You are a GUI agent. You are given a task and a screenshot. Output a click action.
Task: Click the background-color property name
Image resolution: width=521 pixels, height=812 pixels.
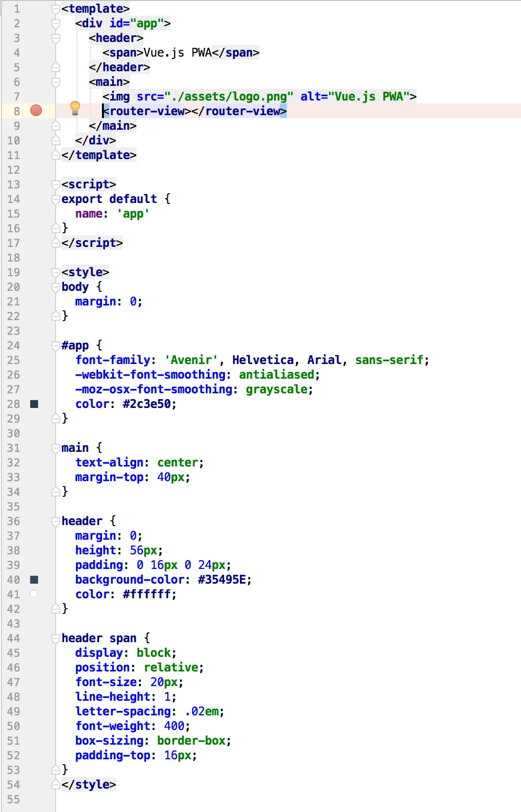130,580
